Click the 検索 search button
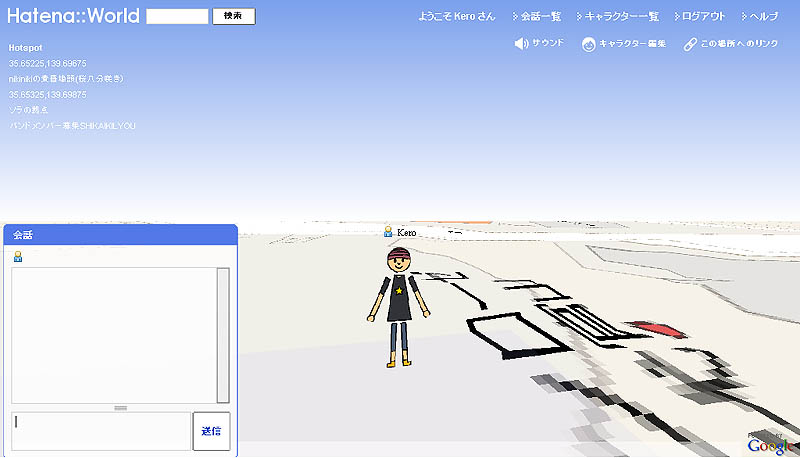Image resolution: width=800 pixels, height=458 pixels. 234,16
